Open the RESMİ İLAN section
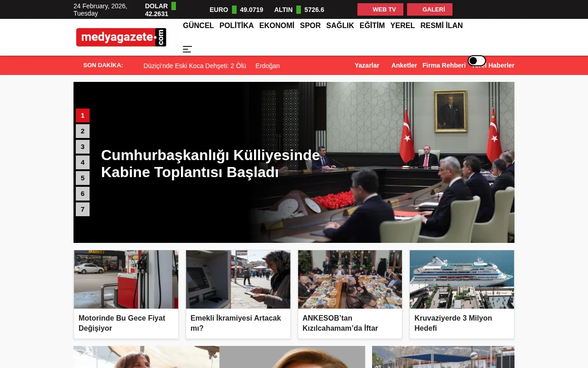588x368 pixels. [441, 26]
